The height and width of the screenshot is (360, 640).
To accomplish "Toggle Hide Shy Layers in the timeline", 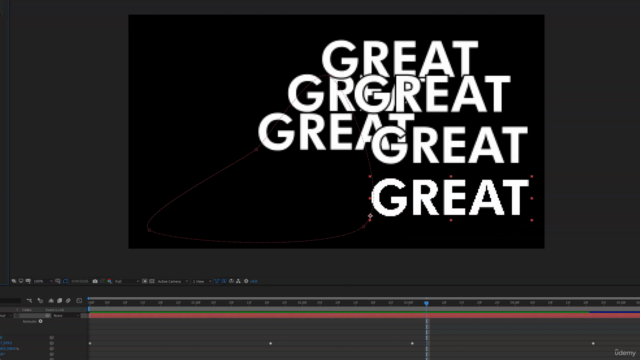I will point(51,301).
